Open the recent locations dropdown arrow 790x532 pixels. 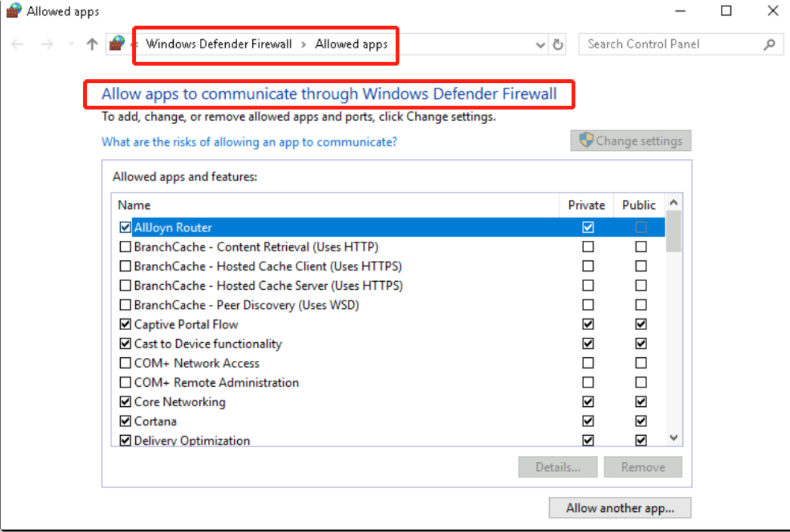coord(71,45)
